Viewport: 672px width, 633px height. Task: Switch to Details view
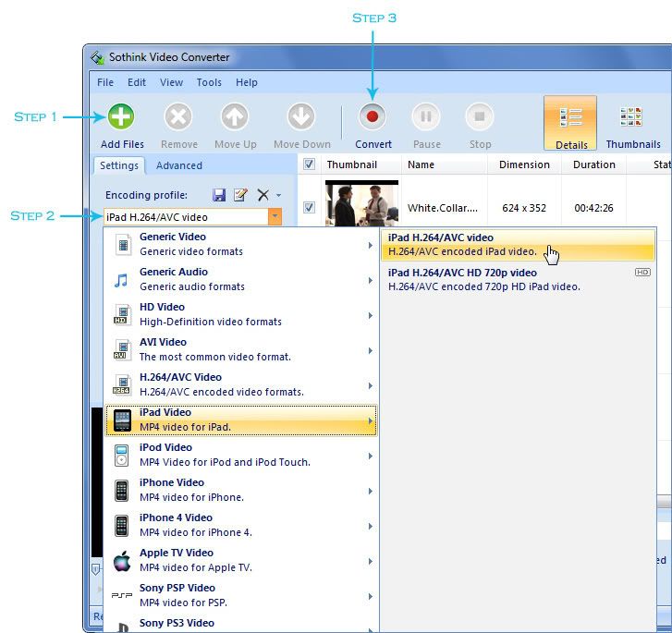click(x=570, y=123)
